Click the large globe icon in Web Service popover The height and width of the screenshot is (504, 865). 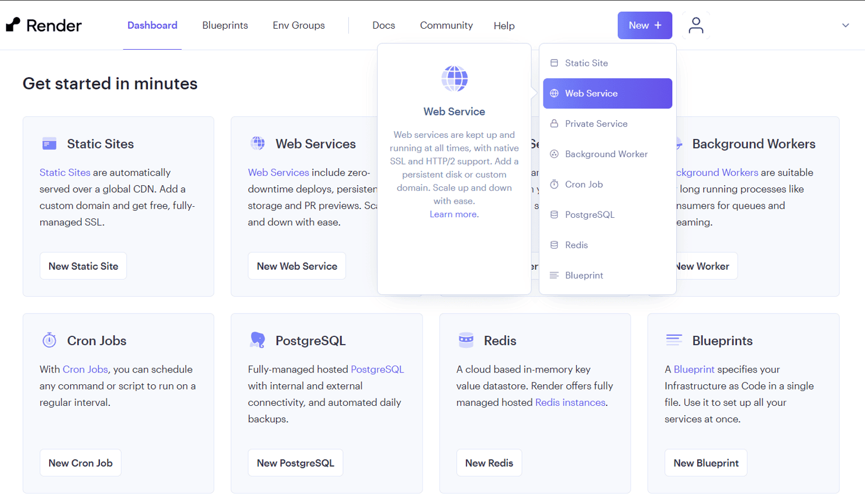pyautogui.click(x=454, y=78)
